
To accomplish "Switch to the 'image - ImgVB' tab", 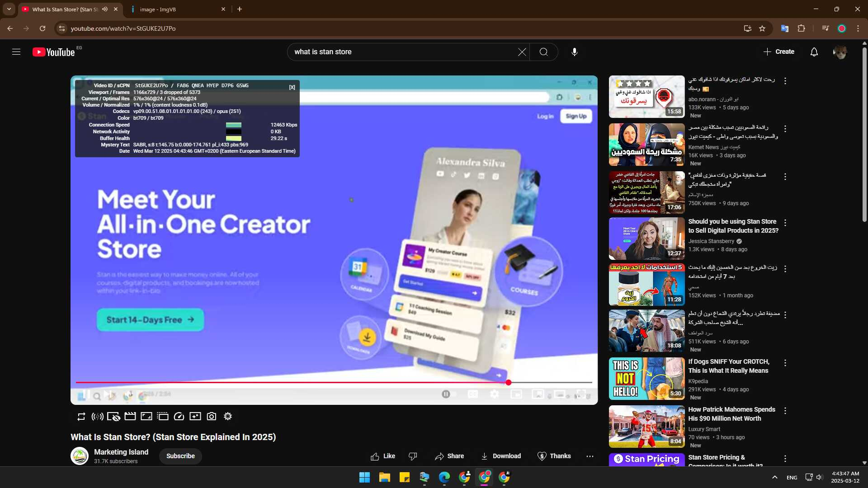I will click(176, 9).
